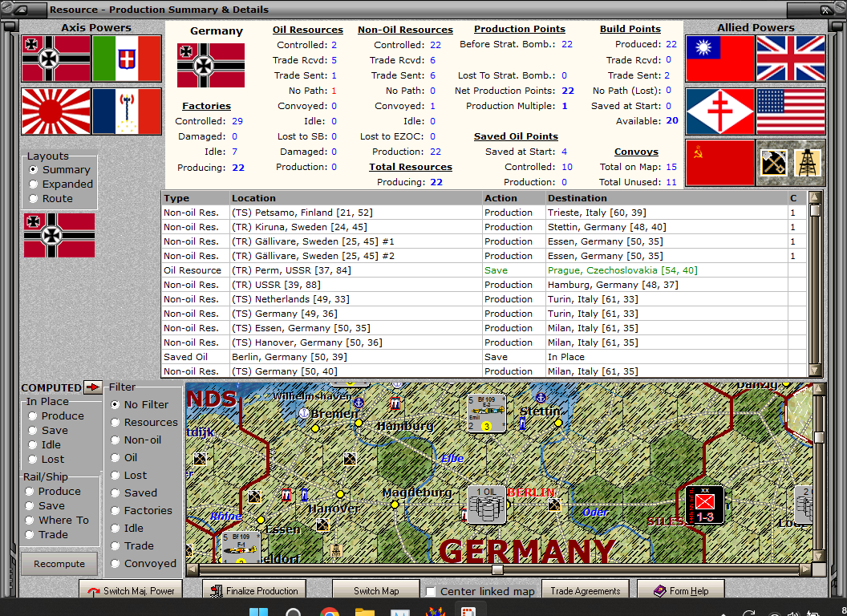Click the Destination column header
This screenshot has width=847, height=616.
point(667,198)
